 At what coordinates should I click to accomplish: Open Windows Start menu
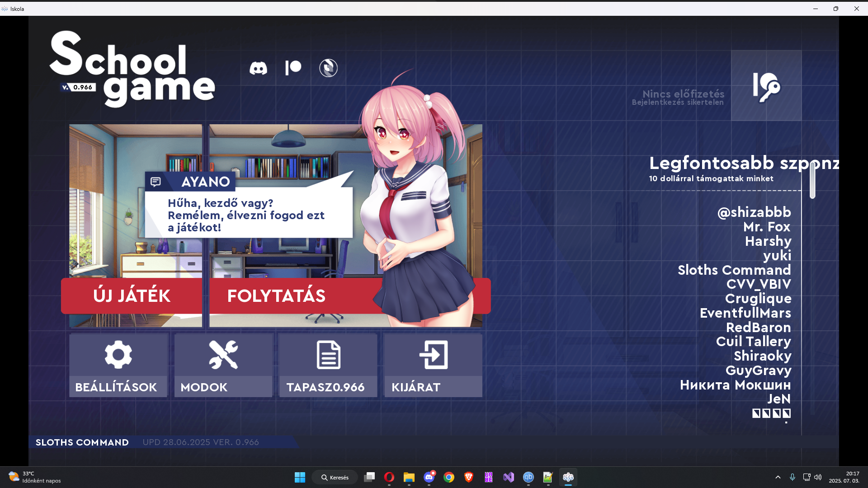(300, 477)
